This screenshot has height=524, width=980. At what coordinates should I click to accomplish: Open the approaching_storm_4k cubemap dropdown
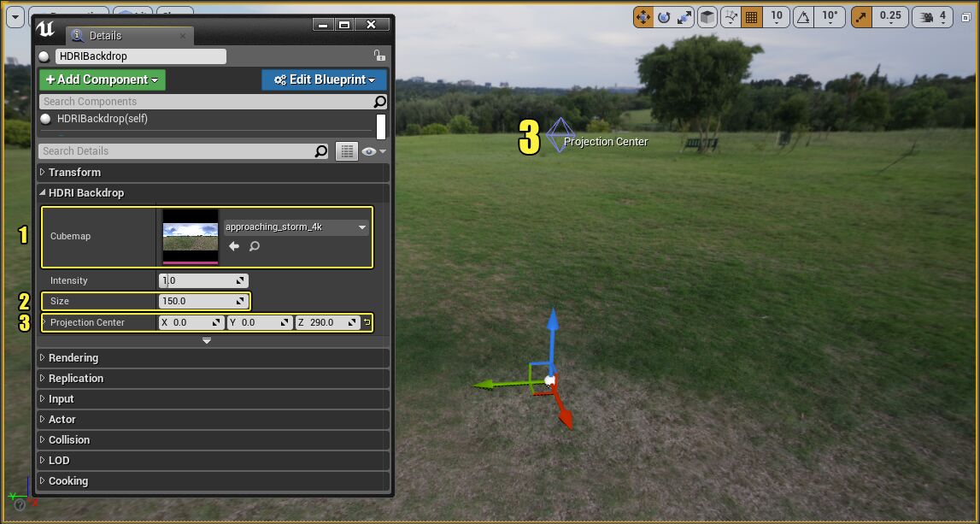(x=295, y=227)
